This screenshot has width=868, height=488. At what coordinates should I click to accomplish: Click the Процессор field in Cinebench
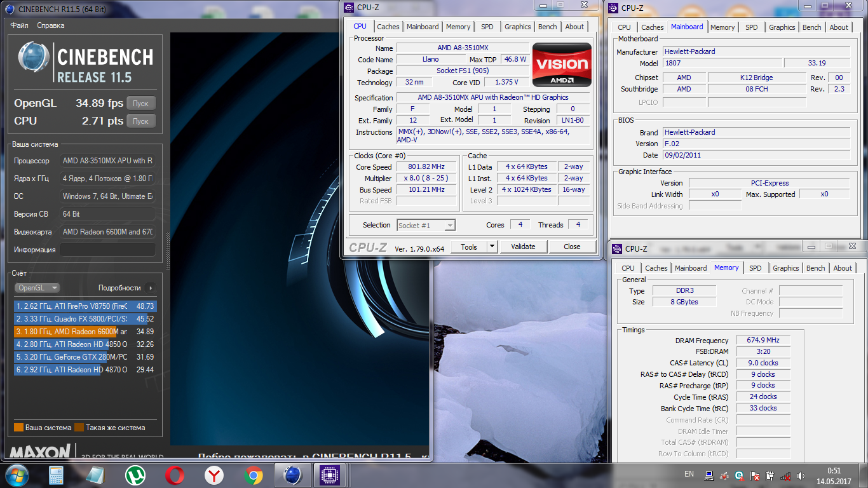click(107, 161)
